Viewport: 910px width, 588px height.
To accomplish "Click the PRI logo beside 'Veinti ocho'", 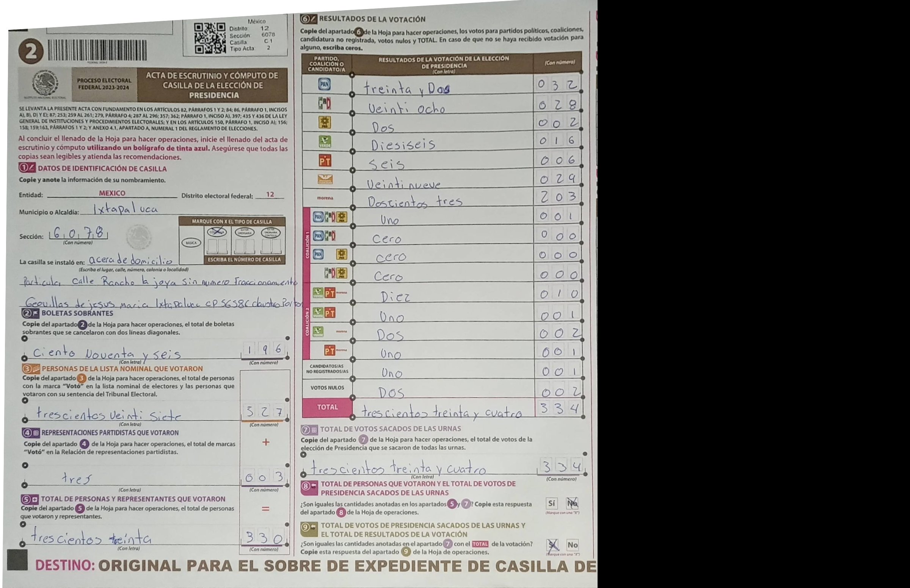I will [325, 103].
